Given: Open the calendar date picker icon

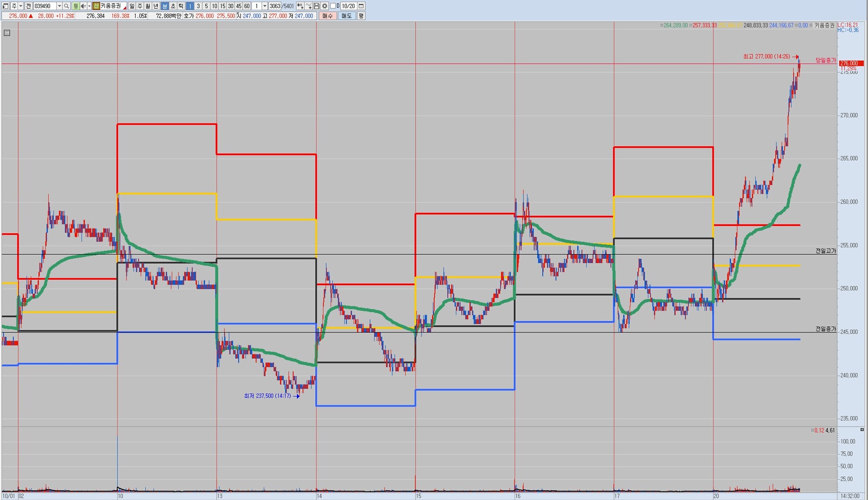Looking at the screenshot, I should [361, 6].
